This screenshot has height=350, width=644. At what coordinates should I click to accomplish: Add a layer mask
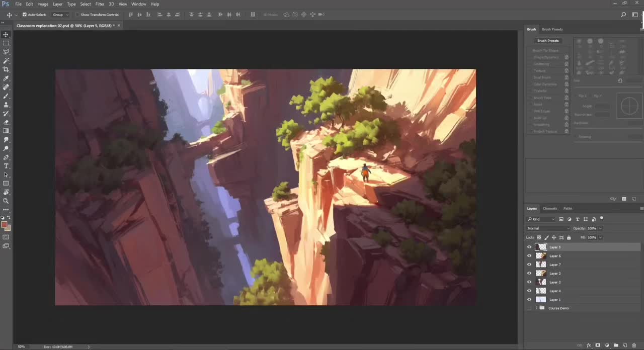(x=598, y=345)
